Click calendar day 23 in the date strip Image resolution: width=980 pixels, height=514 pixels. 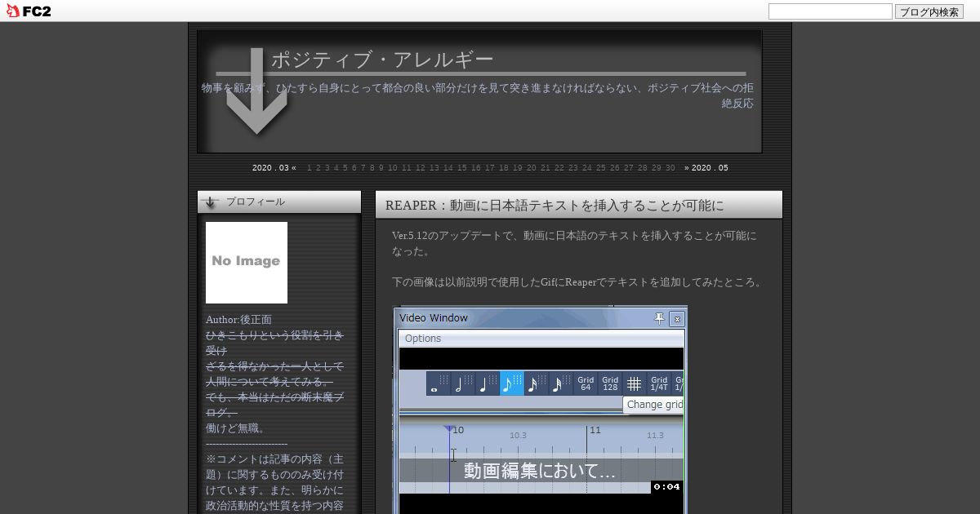tap(572, 168)
